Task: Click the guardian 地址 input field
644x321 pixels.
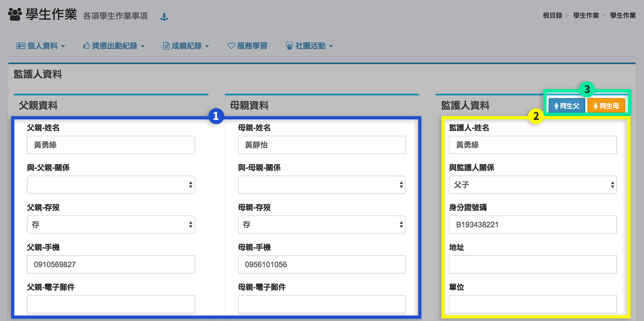Action: coord(533,265)
